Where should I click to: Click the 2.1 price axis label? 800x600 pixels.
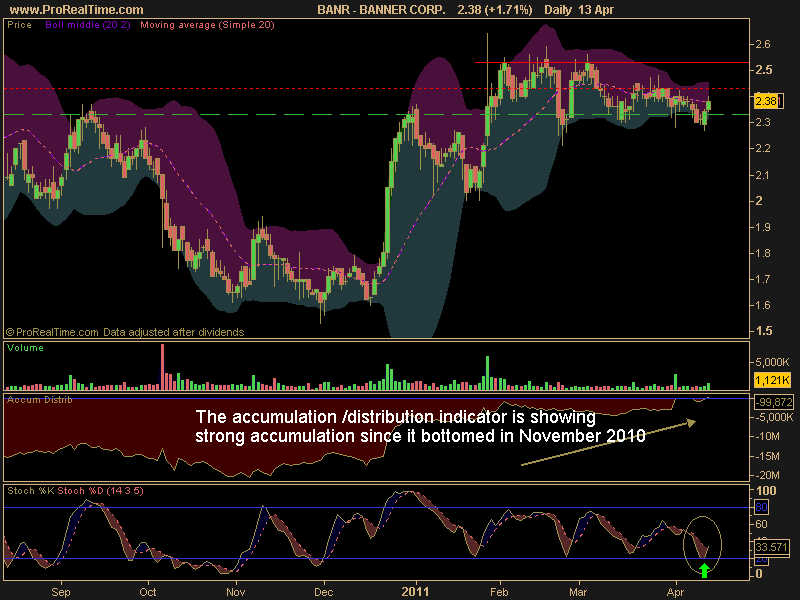(763, 175)
